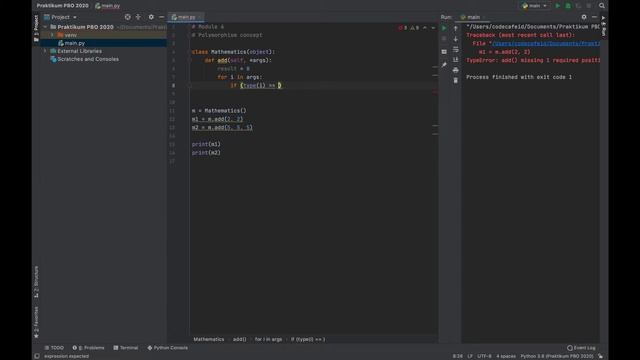Click the 'for i in args' breadcrumb
This screenshot has height=360, width=640.
(x=268, y=339)
